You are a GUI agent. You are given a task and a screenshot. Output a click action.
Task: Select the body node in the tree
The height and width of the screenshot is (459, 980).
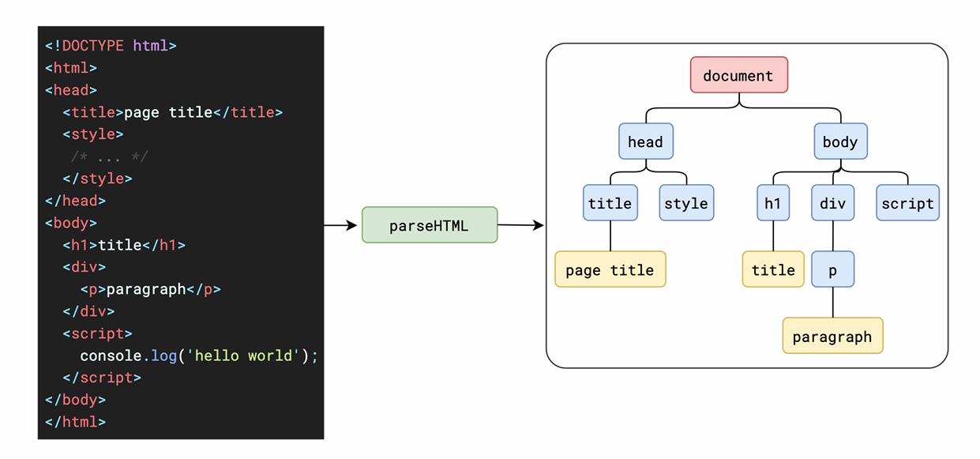click(x=840, y=142)
